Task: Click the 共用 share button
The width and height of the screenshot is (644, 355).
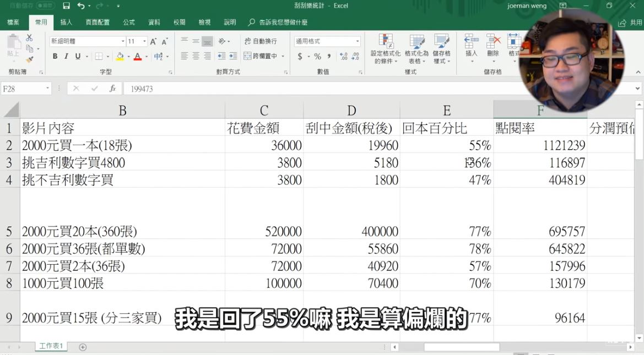Action: tap(630, 23)
